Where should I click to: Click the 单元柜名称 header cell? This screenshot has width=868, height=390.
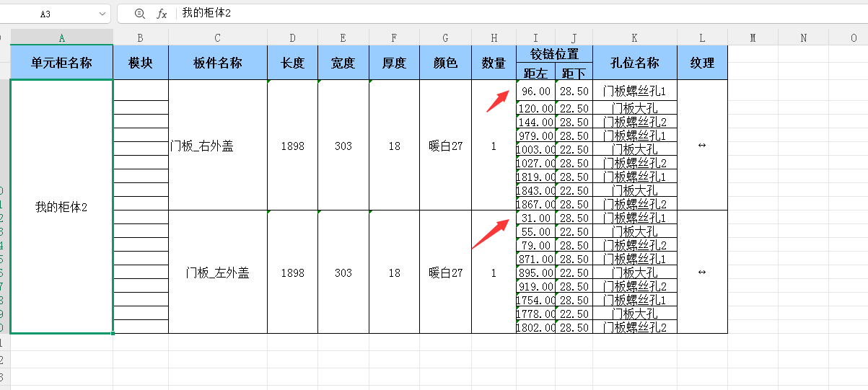point(61,63)
